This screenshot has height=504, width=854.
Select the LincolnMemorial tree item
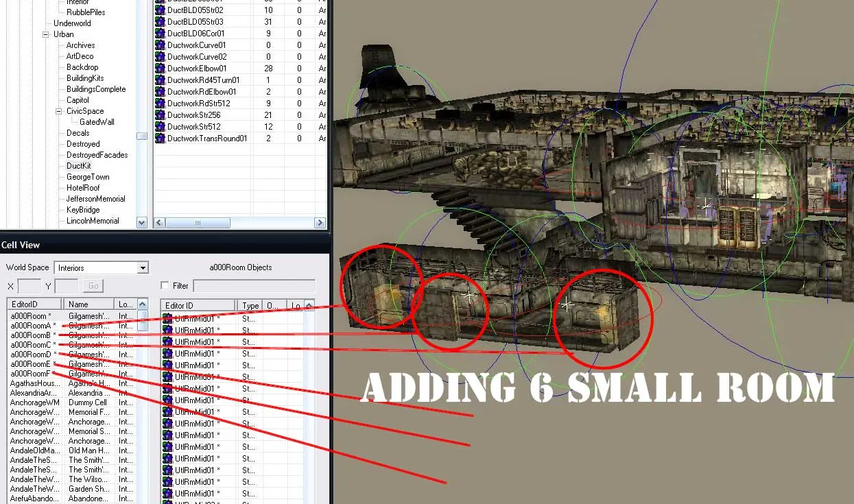click(93, 221)
